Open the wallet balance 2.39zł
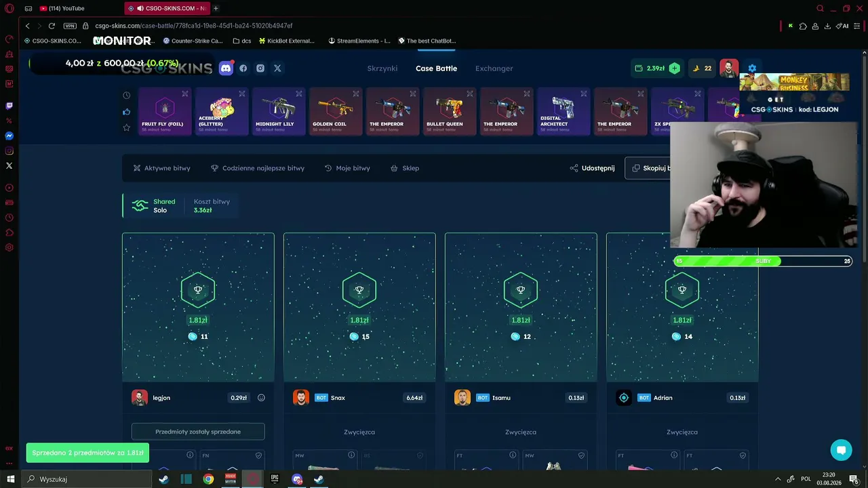Screen dimensions: 868x488 click(x=650, y=68)
